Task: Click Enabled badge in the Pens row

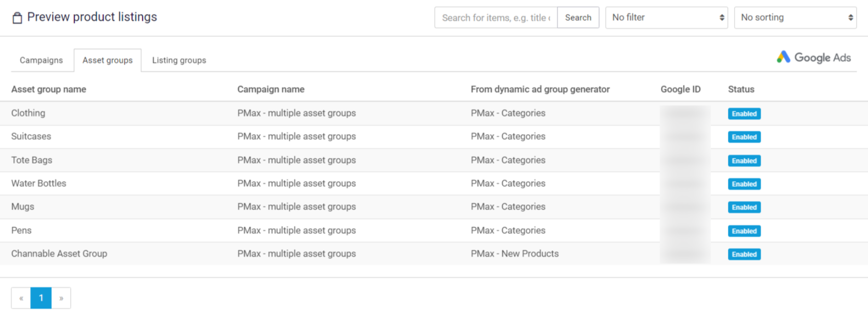Action: [x=744, y=231]
